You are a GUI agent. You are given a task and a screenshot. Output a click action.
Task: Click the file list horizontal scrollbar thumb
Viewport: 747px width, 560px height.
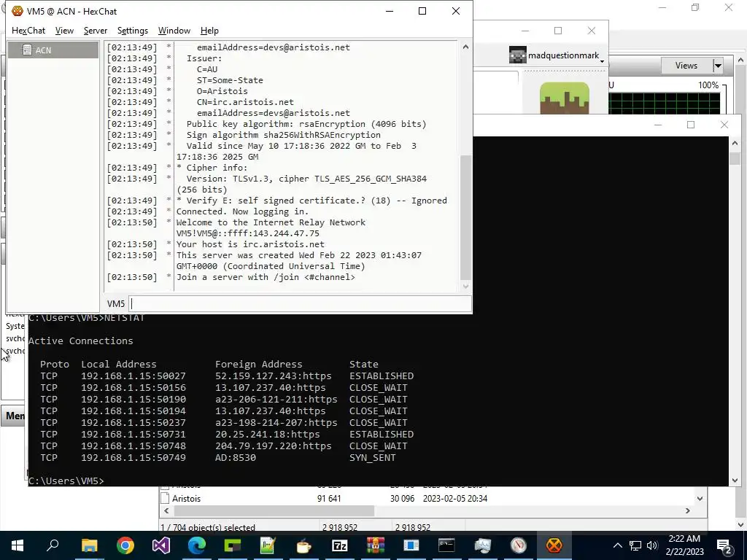[274, 510]
